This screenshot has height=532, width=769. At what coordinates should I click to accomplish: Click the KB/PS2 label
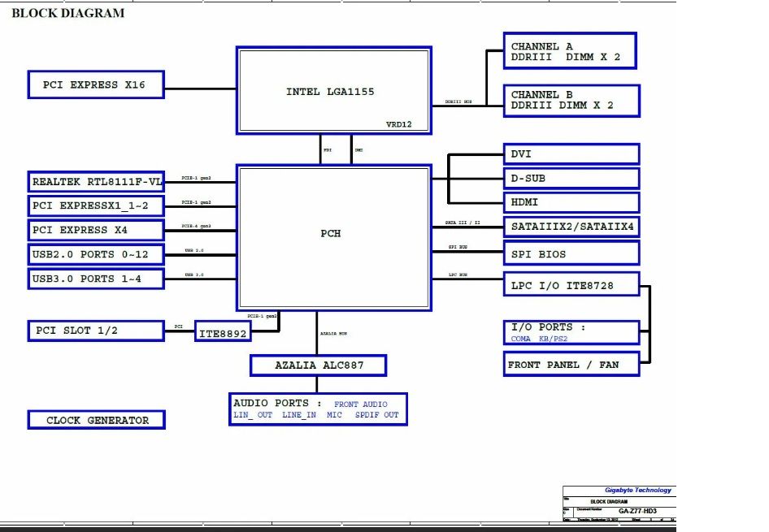[554, 339]
